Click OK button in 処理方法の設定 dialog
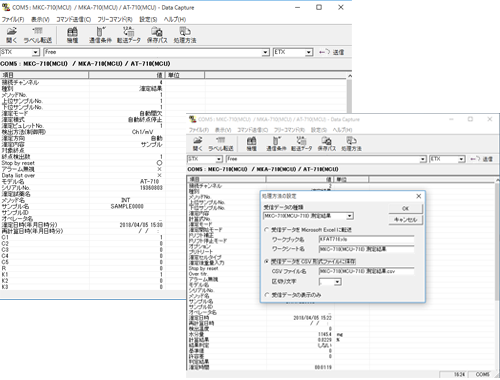500x380 pixels. point(405,208)
